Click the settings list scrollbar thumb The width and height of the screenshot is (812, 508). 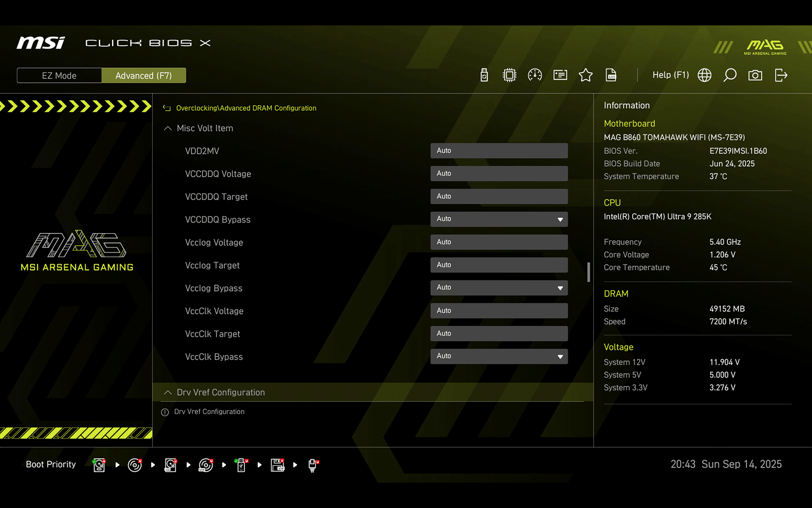pos(589,272)
